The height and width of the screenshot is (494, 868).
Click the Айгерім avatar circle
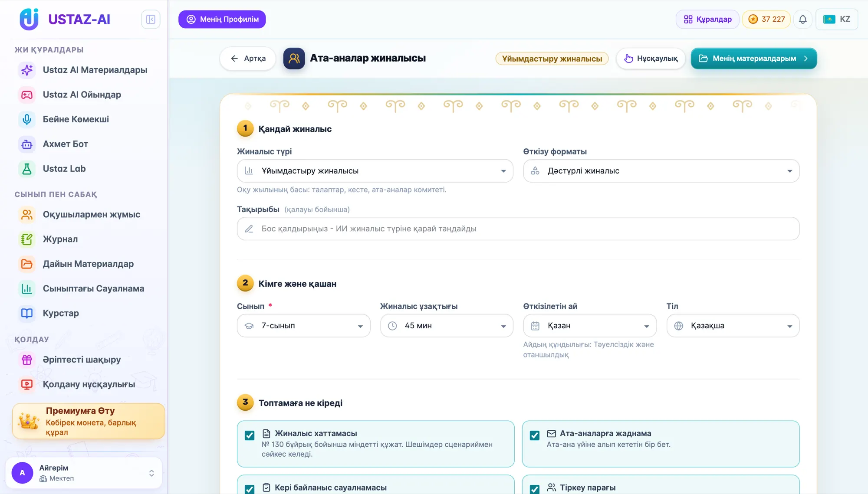point(22,473)
